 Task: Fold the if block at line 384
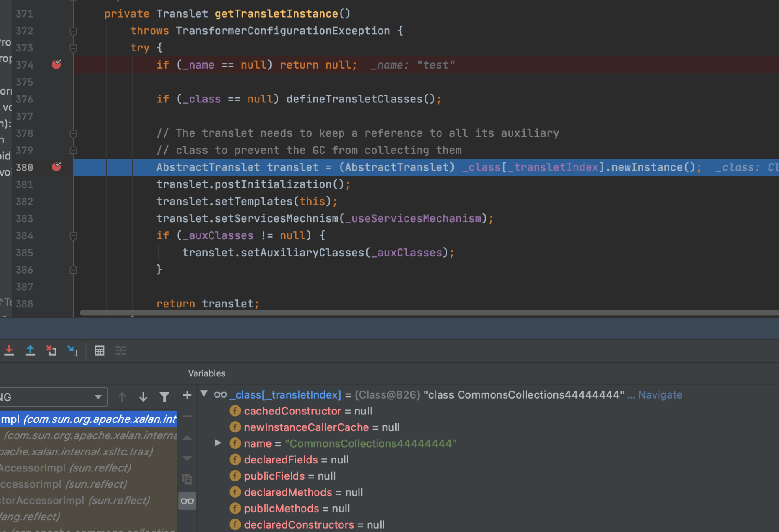coord(73,235)
